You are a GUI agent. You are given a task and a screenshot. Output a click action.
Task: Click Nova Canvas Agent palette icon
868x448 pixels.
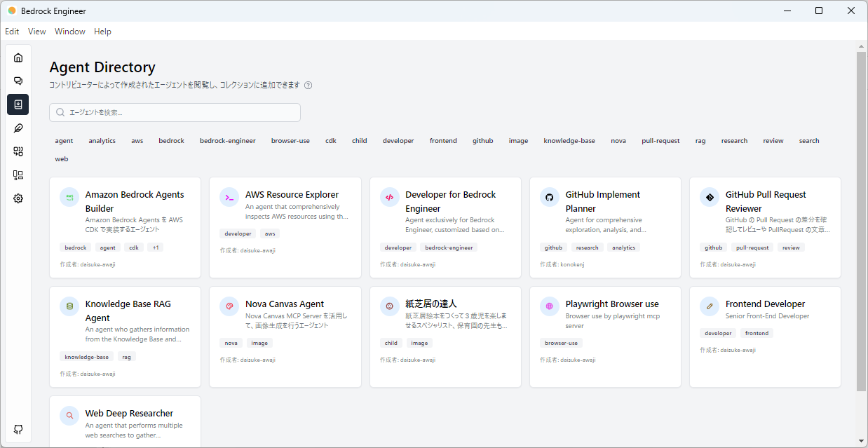[x=229, y=306]
